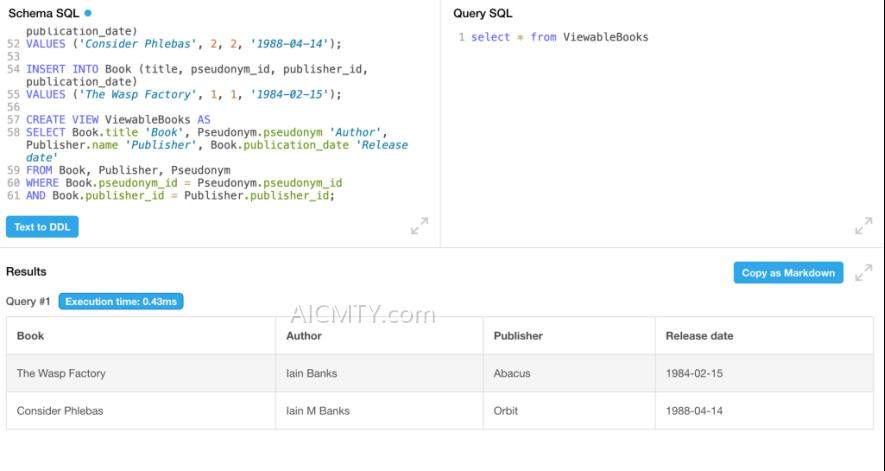Expand the Schema SQL editor panel

pos(419,227)
